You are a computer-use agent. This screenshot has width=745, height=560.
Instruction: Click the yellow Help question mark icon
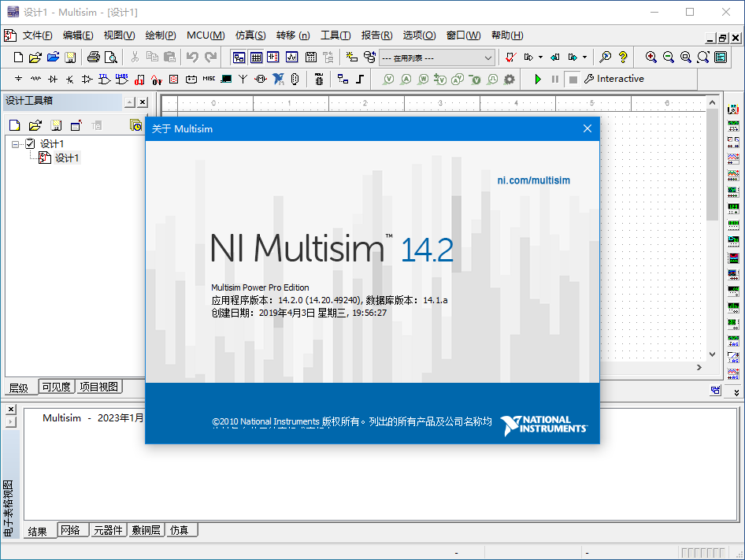[623, 57]
